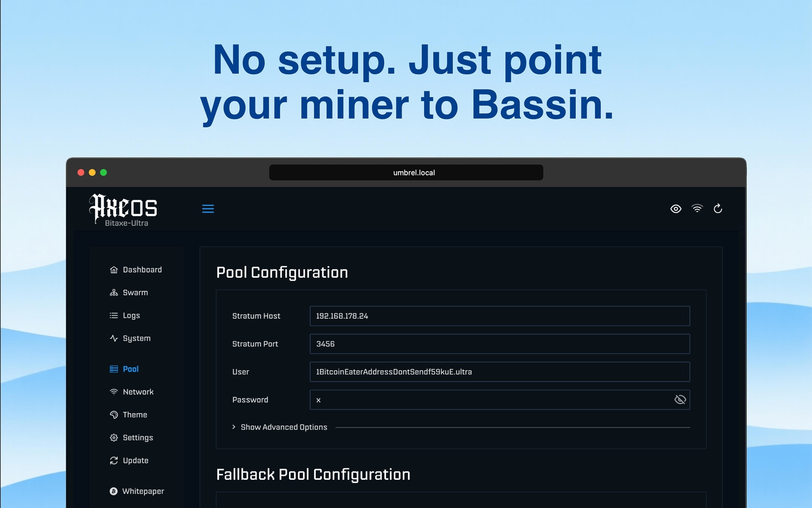
Task: Click the yellow traffic light button
Action: (x=92, y=172)
